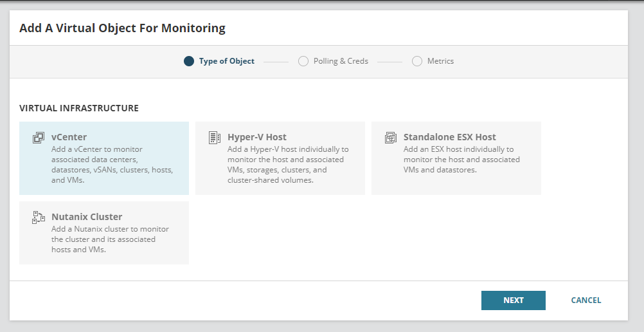Select the Type of Object step circle

tap(189, 61)
